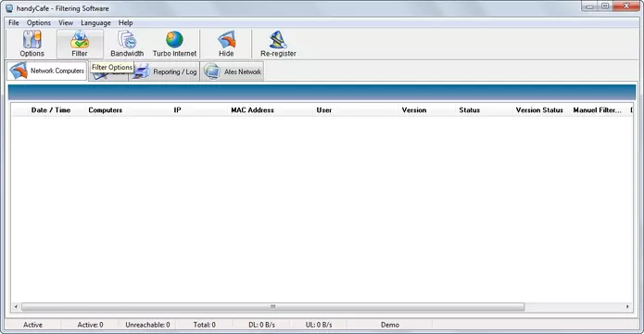The width and height of the screenshot is (644, 334).
Task: Click horizontal scrollbar left arrow
Action: tap(16, 307)
